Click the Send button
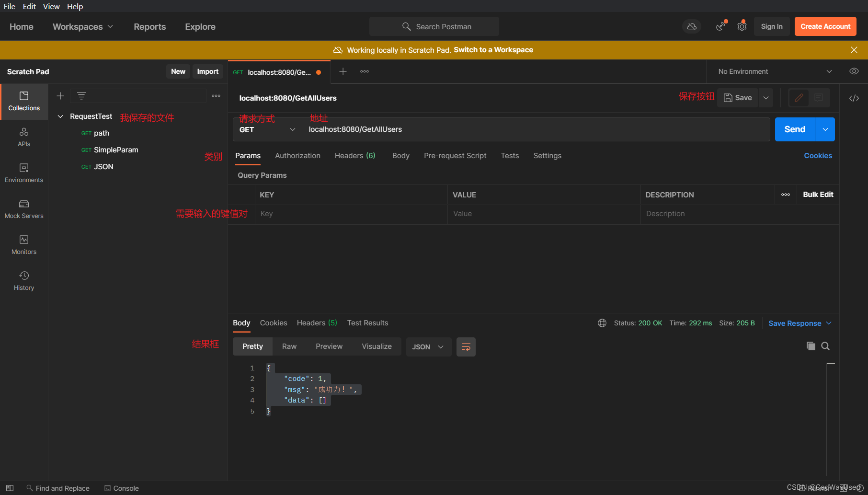Image resolution: width=868 pixels, height=495 pixels. coord(795,129)
